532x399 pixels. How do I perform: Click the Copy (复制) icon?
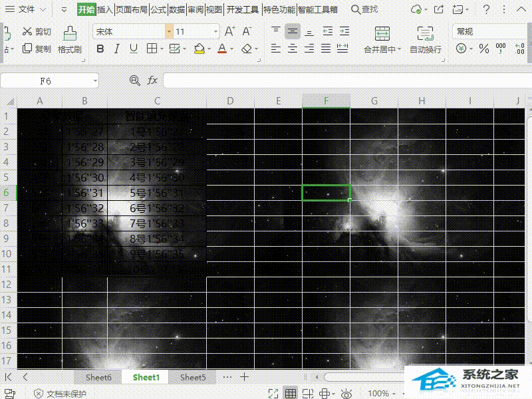[x=27, y=49]
